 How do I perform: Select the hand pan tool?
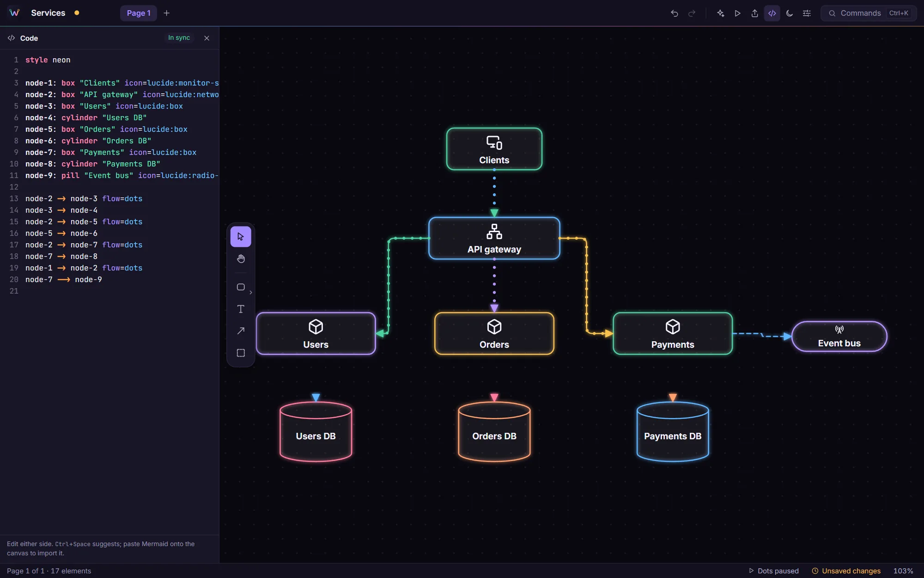(241, 259)
